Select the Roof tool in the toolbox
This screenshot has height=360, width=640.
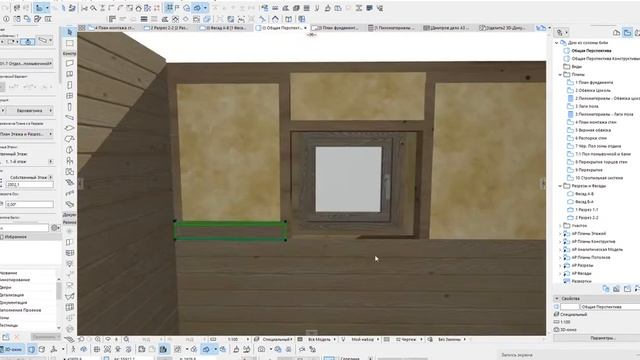pos(69,139)
